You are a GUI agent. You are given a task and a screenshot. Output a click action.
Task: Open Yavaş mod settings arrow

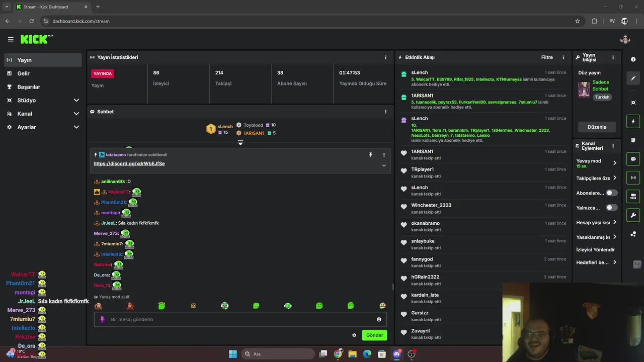(x=614, y=162)
